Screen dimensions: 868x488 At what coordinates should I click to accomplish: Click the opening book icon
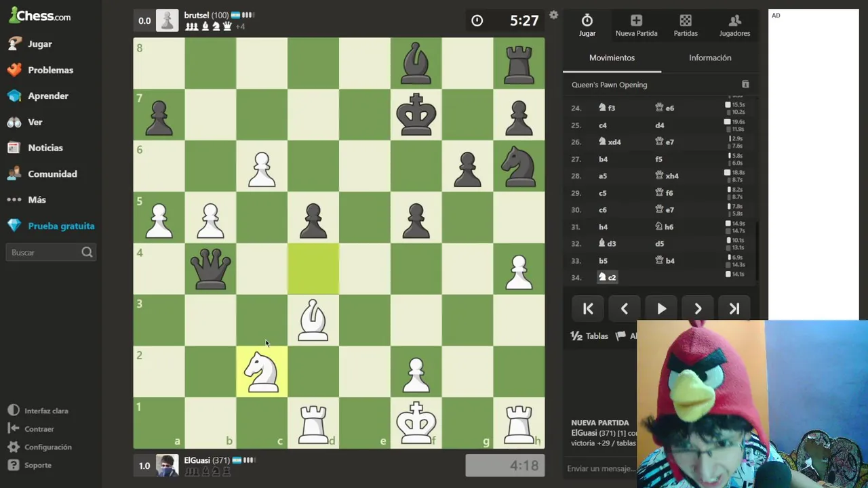coord(745,84)
